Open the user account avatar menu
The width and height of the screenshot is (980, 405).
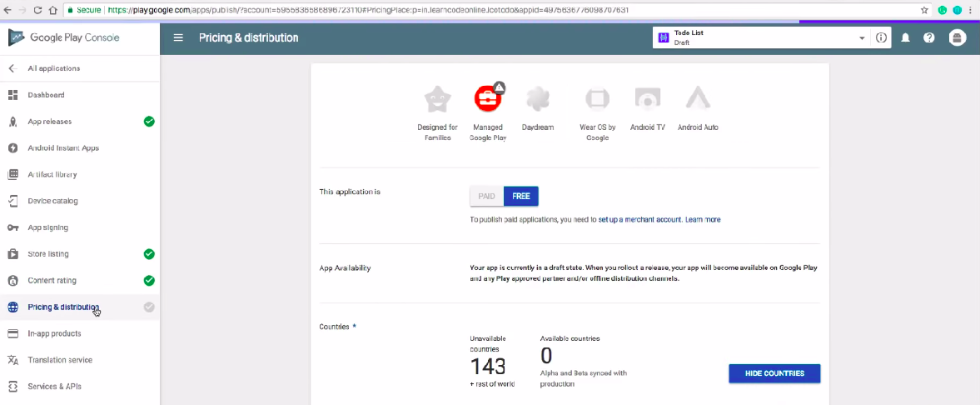click(x=958, y=38)
